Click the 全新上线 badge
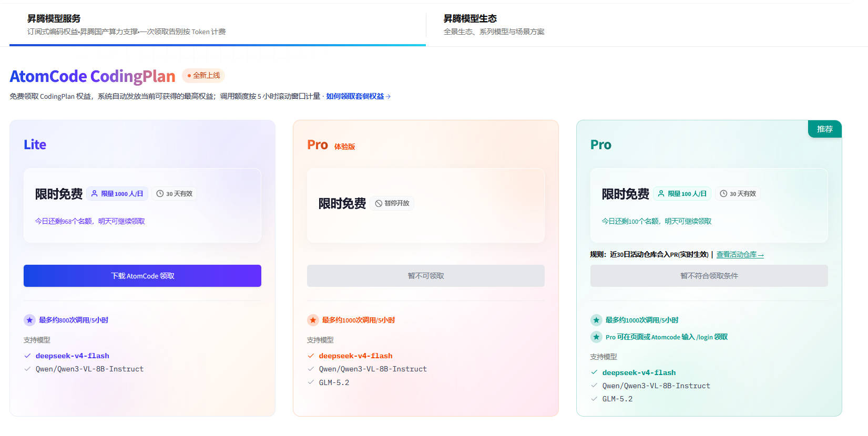 click(203, 76)
